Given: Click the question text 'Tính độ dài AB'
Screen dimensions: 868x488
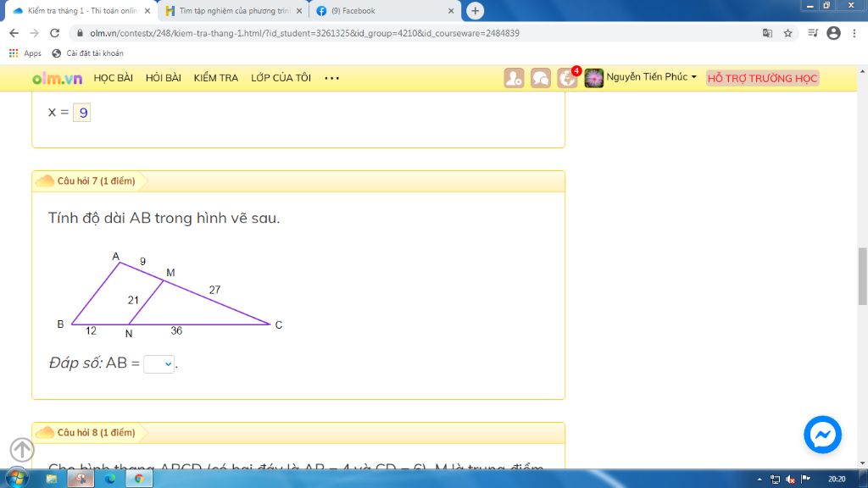Looking at the screenshot, I should click(164, 218).
